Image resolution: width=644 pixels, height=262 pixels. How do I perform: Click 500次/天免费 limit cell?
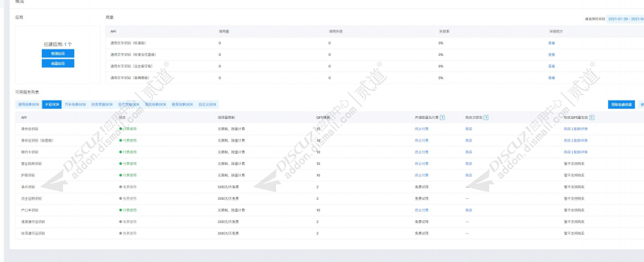[229, 187]
